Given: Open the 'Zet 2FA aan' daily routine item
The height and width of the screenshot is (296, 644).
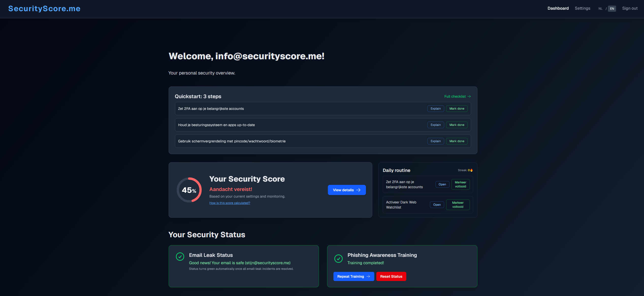Looking at the screenshot, I should coord(442,184).
